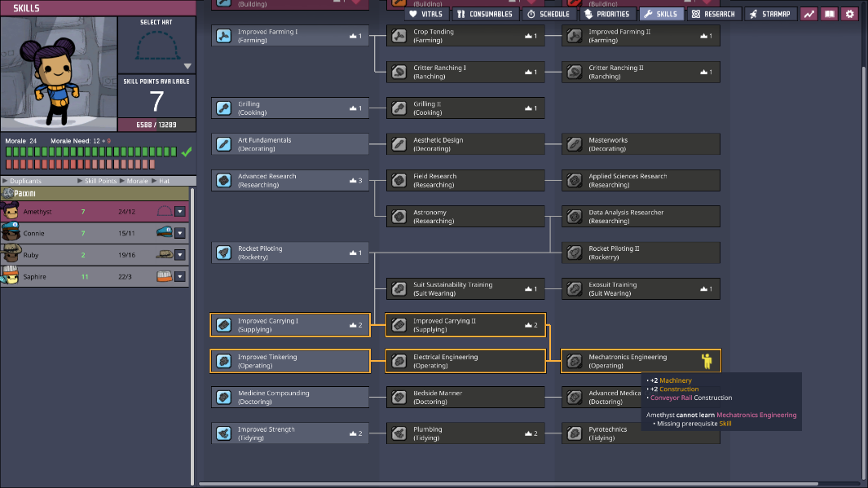This screenshot has width=868, height=488.
Task: Open Ruby's hat dropdown arrow
Action: click(x=180, y=255)
